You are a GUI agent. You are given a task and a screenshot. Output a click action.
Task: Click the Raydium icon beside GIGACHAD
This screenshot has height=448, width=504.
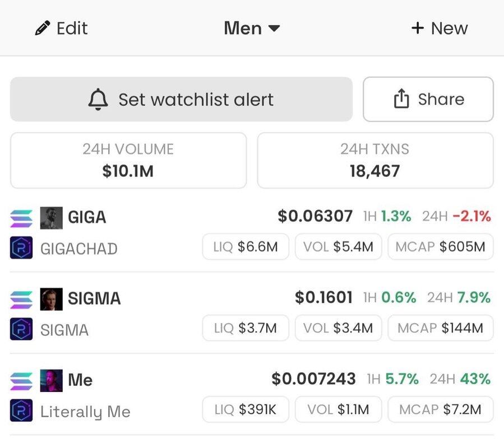[x=21, y=248]
